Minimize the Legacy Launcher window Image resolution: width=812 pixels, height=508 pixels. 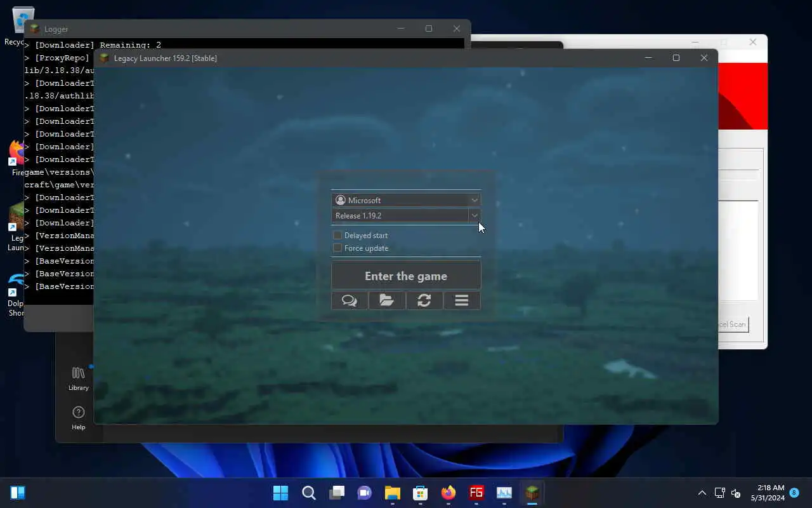coord(648,58)
